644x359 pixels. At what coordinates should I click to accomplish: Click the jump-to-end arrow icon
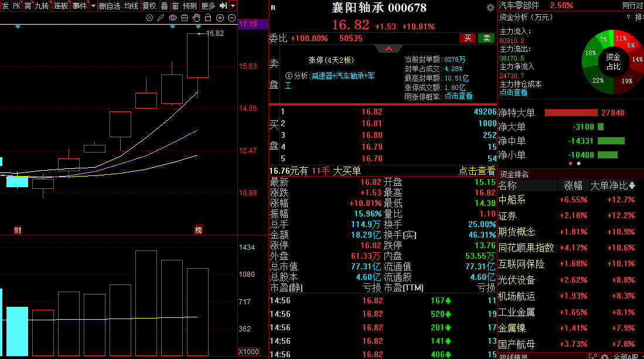point(223,6)
